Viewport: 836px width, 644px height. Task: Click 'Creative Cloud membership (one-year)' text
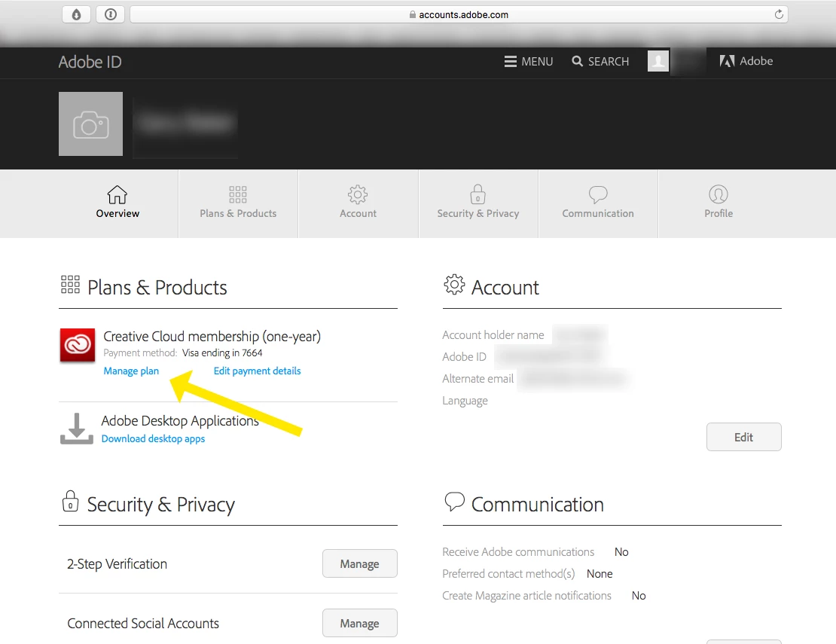[x=212, y=336]
